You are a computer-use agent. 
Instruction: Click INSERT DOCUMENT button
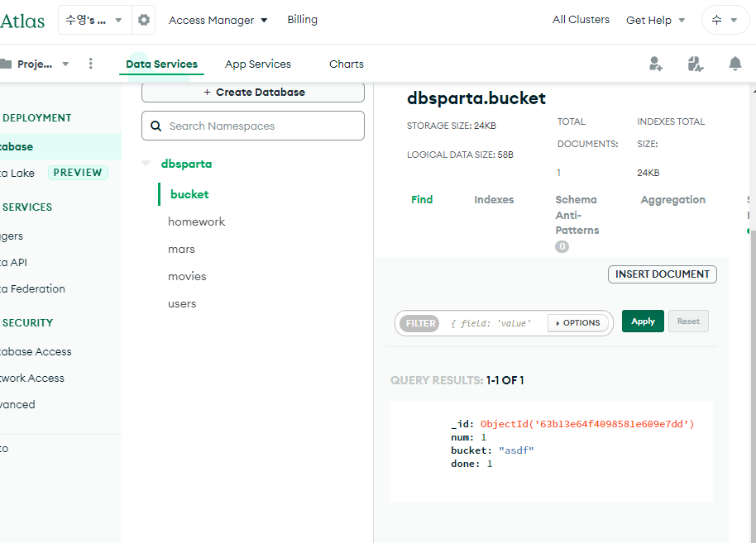(x=662, y=274)
